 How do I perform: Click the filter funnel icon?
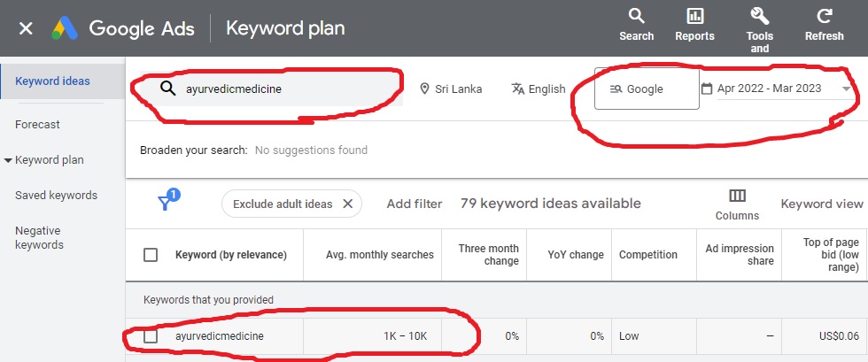[x=165, y=204]
